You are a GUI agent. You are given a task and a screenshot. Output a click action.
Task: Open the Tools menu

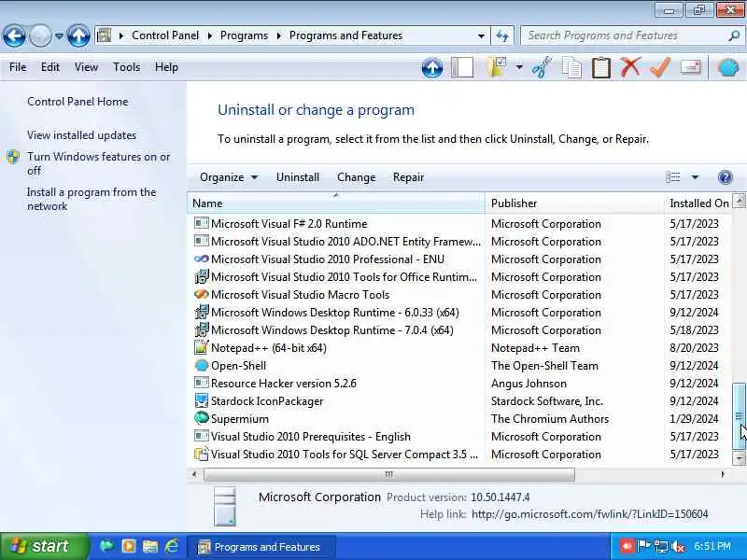126,67
